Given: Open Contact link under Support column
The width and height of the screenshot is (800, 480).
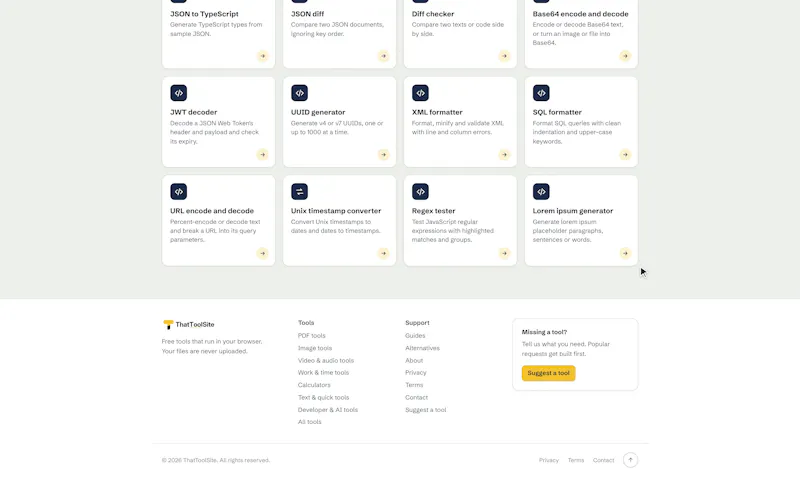Looking at the screenshot, I should (417, 397).
